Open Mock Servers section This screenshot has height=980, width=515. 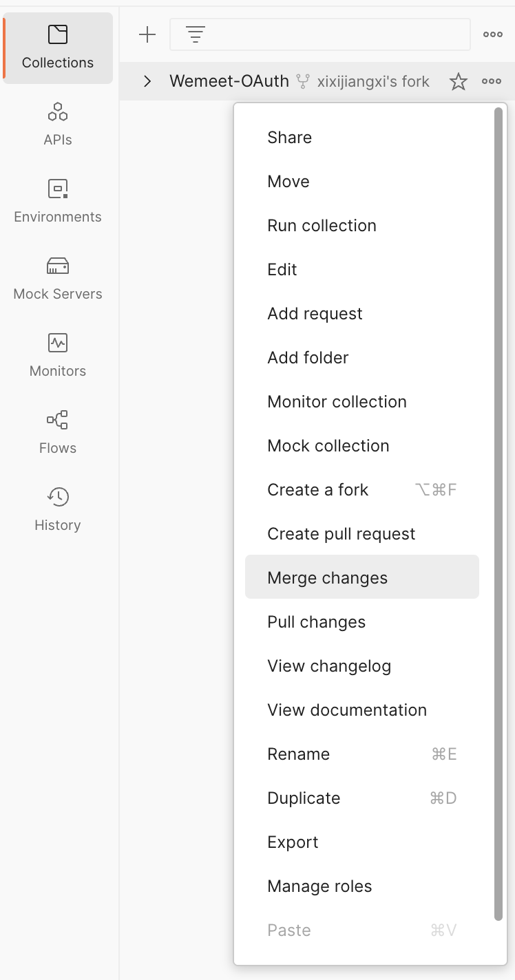tap(58, 279)
